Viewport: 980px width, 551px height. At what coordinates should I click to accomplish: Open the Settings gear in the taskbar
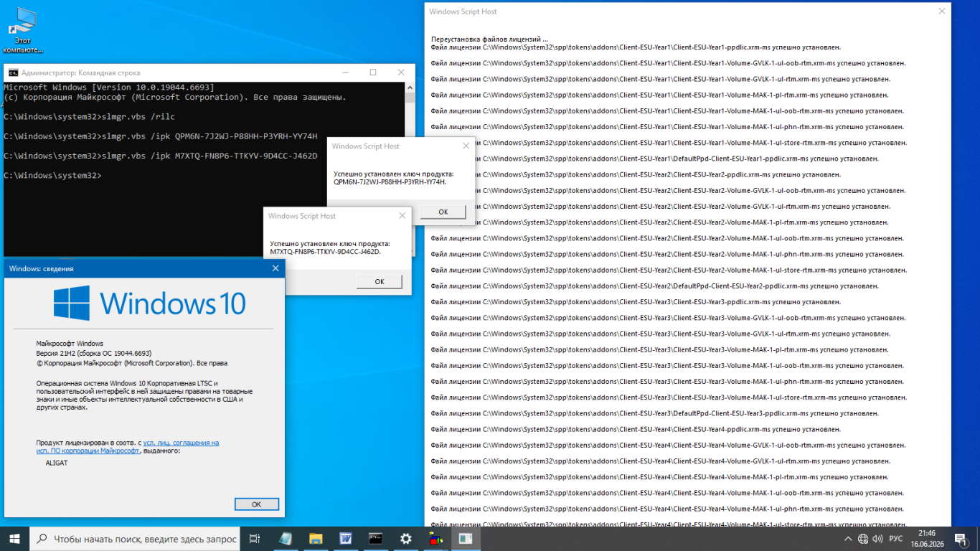(405, 539)
